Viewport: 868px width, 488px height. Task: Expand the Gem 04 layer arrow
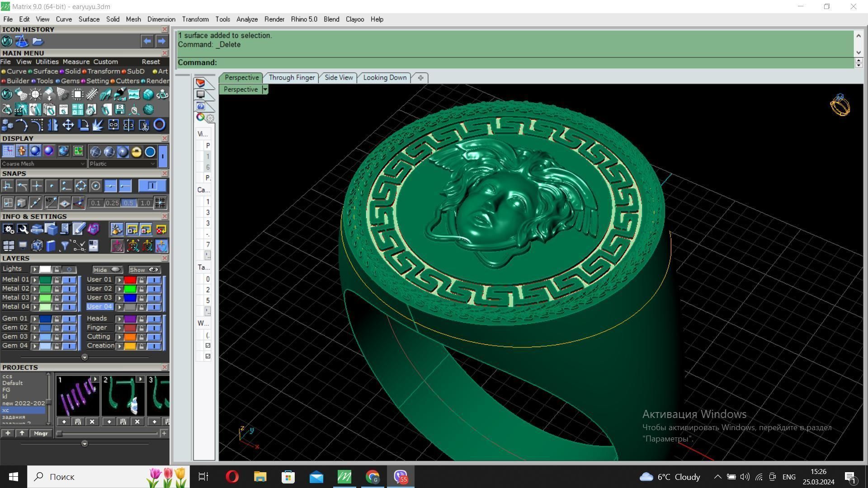(x=35, y=346)
